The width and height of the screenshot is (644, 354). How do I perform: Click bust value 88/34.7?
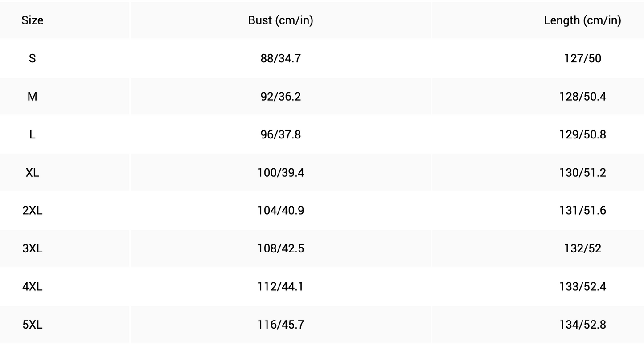[x=280, y=58]
